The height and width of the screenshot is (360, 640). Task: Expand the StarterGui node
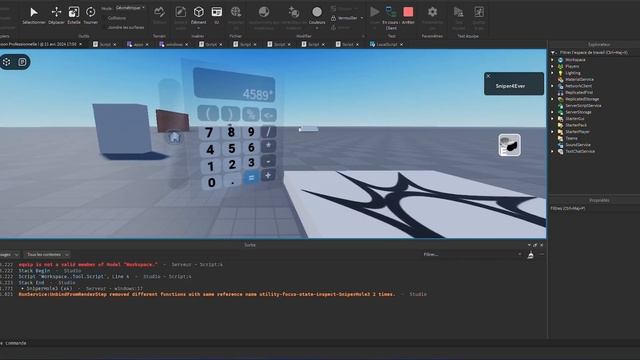[x=553, y=118]
